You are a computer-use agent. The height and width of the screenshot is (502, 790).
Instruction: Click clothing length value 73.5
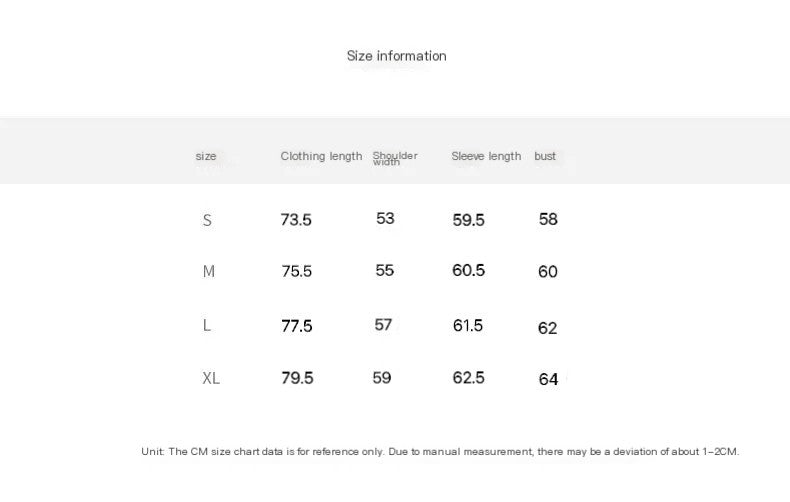click(x=296, y=220)
